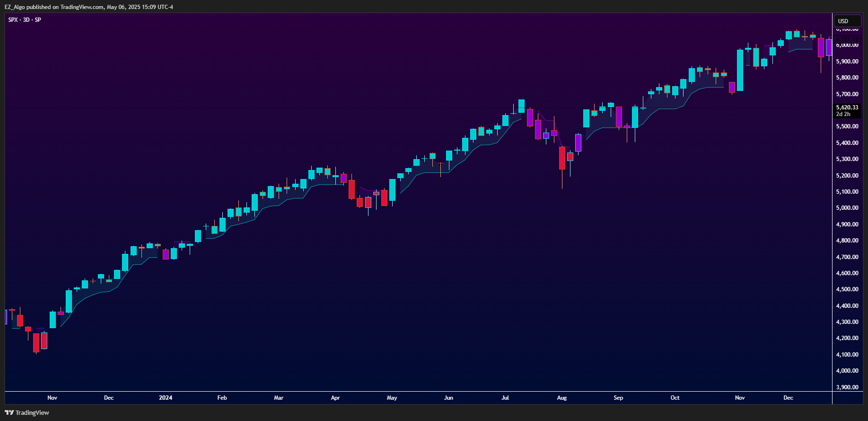Click the tall cyan candle in early November 2024
This screenshot has width=868, height=421.
tap(740, 70)
